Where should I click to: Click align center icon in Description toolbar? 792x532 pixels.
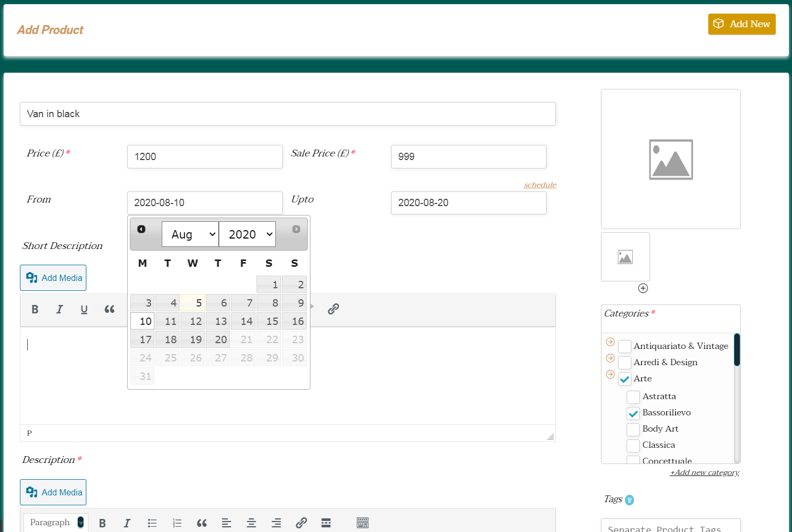pos(251,523)
